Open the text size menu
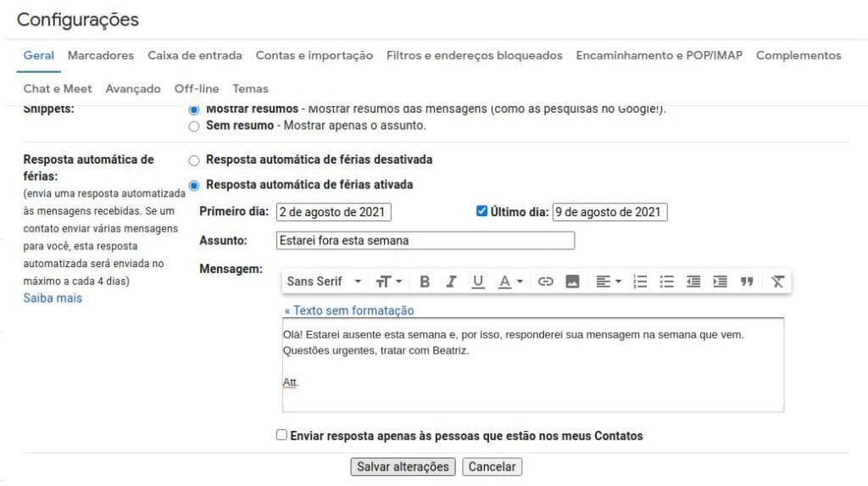Screen dimensions: 868x486 point(388,282)
